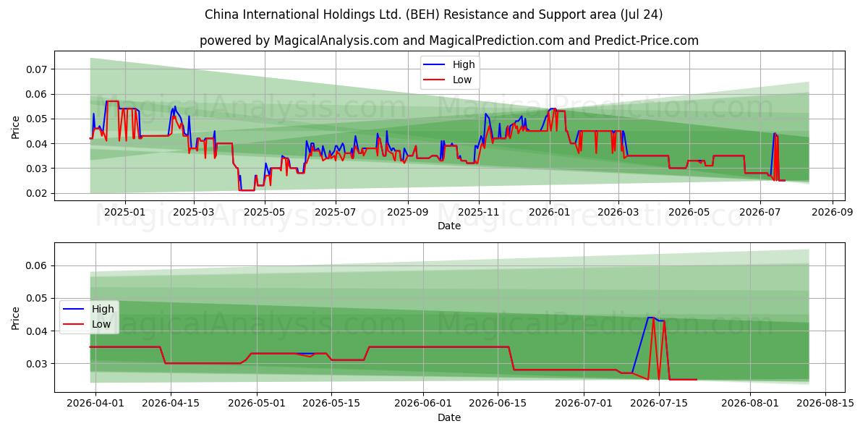Click the 0.02 price tick label
868x434 pixels.
click(x=37, y=193)
